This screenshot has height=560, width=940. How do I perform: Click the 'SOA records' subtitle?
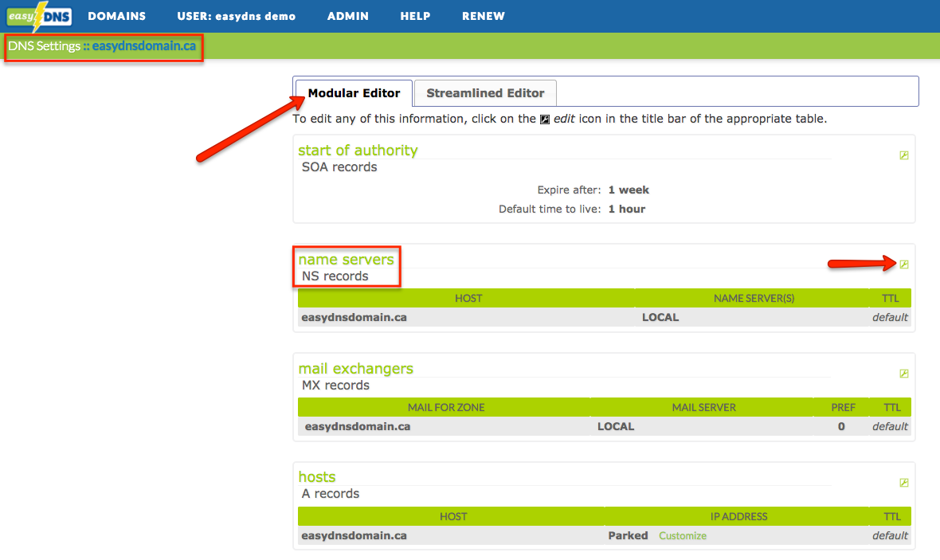(339, 167)
